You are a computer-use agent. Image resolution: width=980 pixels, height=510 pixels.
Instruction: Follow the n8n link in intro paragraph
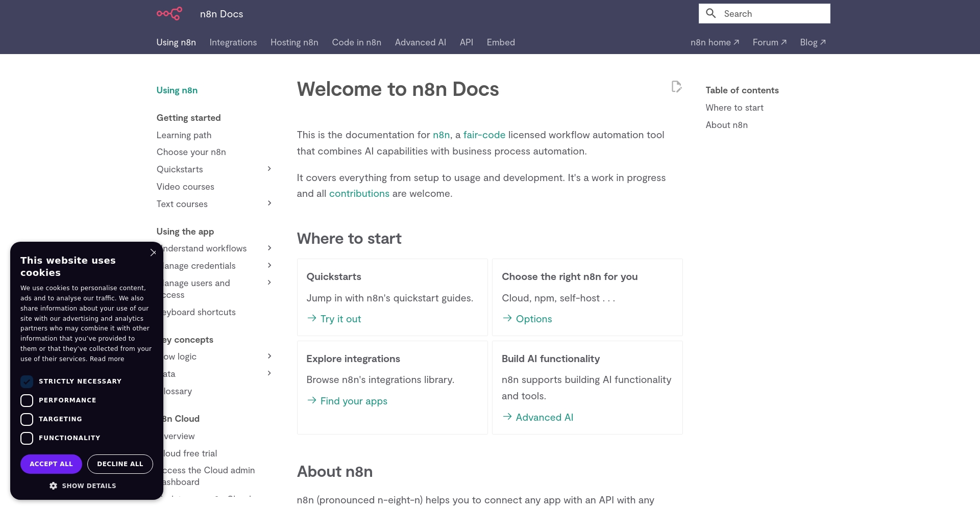tap(441, 135)
